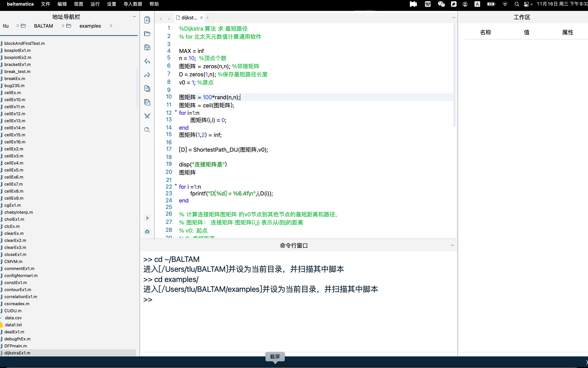
Task: Select data1.txt in file list
Action: (13, 325)
